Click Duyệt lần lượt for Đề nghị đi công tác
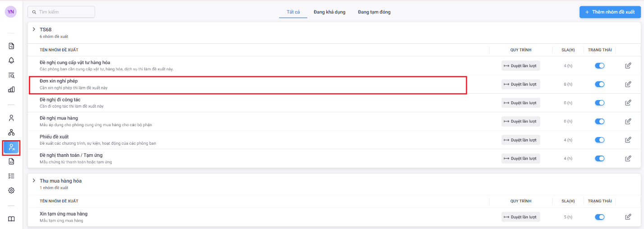 click(x=521, y=103)
